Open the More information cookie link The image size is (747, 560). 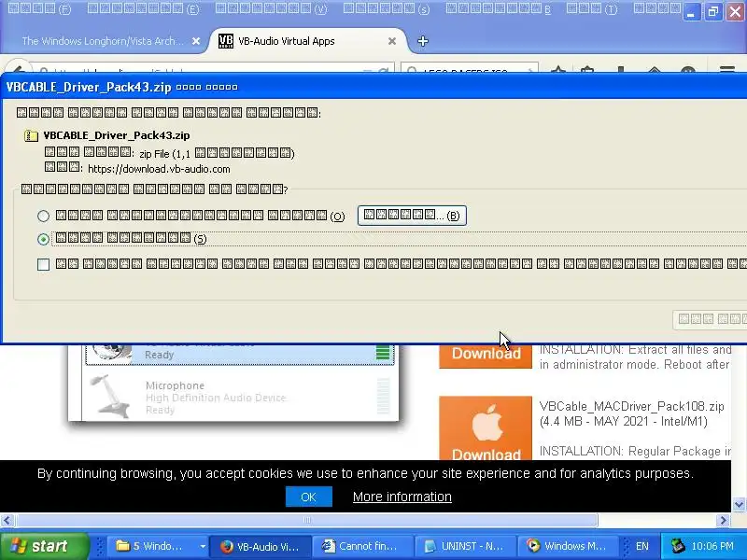point(402,497)
